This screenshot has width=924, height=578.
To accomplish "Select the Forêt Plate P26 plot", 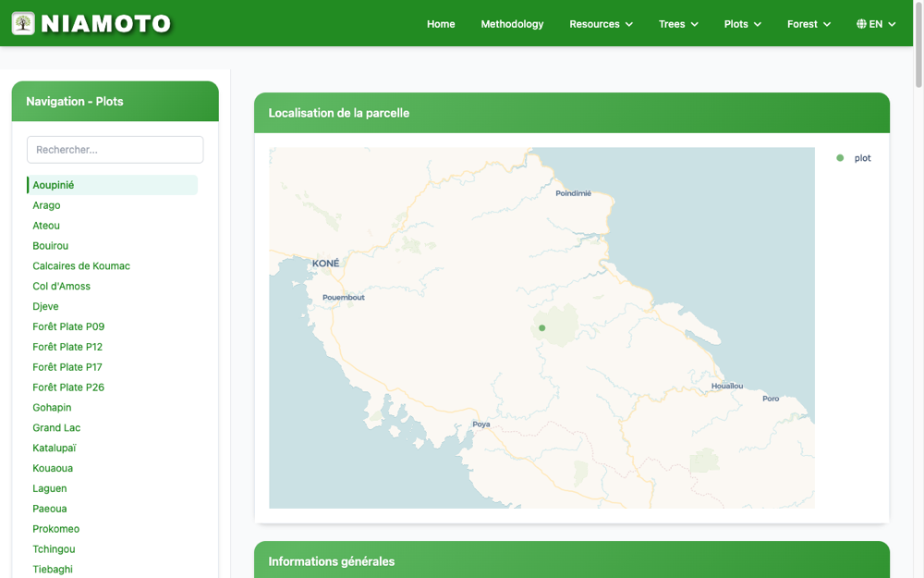I will [68, 387].
